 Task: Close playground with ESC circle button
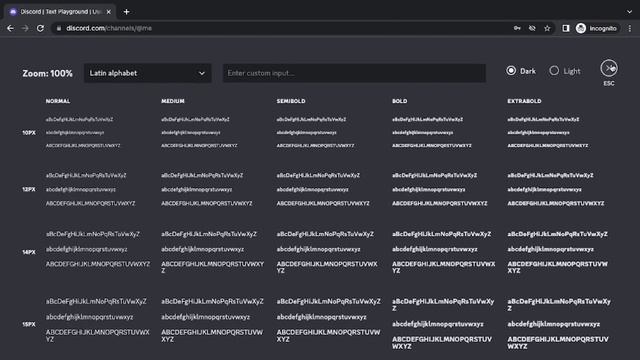point(609,68)
